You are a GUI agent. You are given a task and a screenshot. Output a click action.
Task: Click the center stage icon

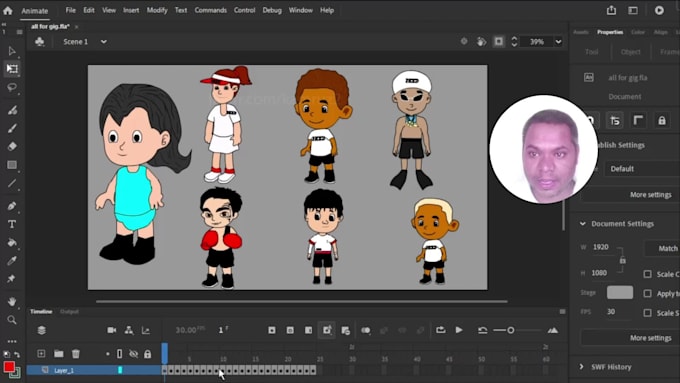464,41
